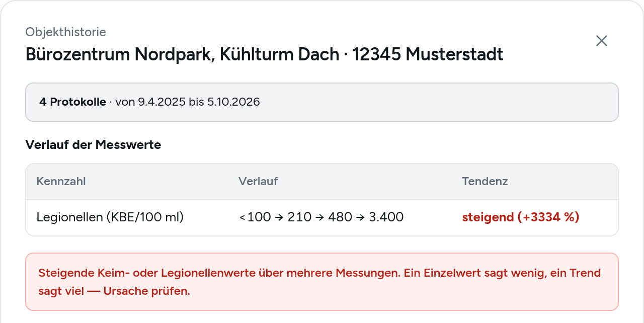Click the red Steigende Keim warning banner
644x323 pixels.
tap(322, 282)
